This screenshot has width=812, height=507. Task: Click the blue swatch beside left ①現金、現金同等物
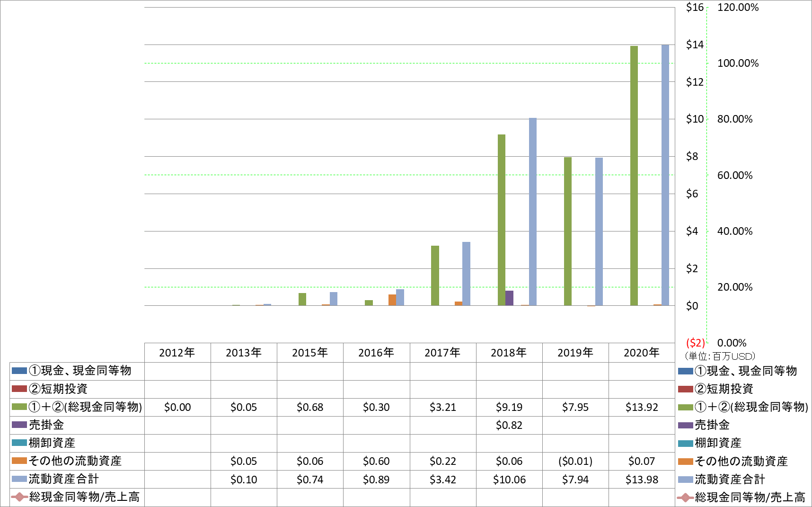(x=19, y=371)
